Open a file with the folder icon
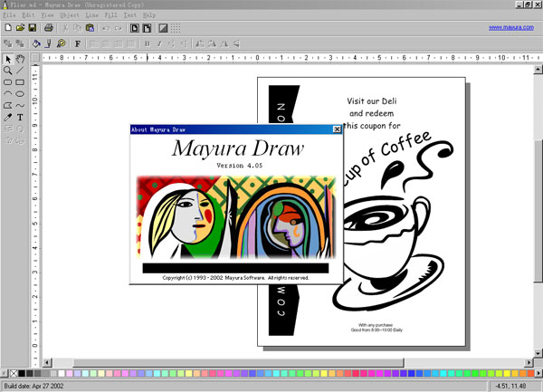Viewport: 543px width, 392px height. coord(21,28)
